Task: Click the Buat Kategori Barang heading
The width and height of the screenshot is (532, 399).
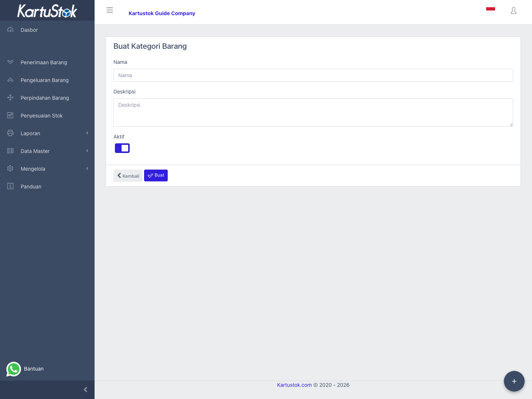Action: point(150,46)
